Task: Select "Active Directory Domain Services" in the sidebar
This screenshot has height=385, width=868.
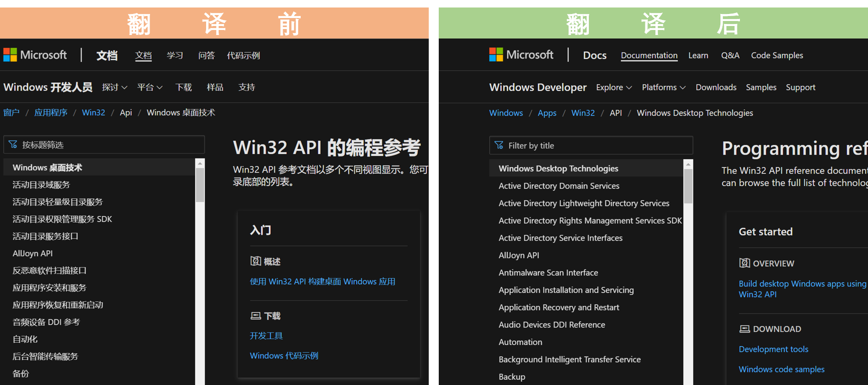Action: click(x=559, y=186)
